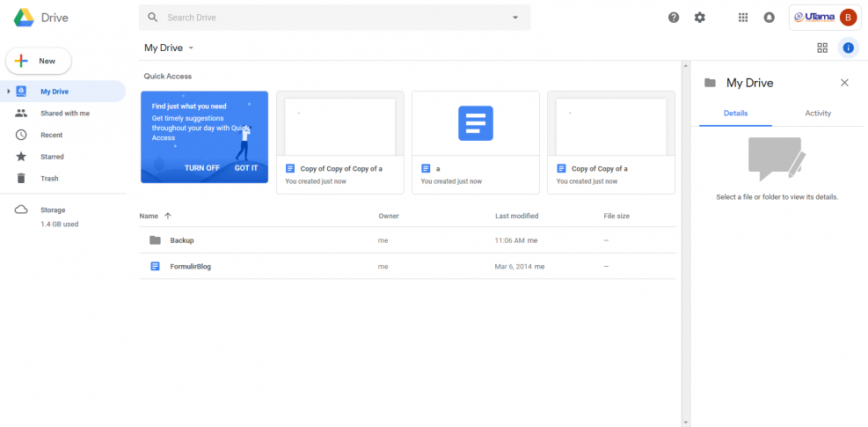
Task: Click the New button
Action: pos(39,61)
